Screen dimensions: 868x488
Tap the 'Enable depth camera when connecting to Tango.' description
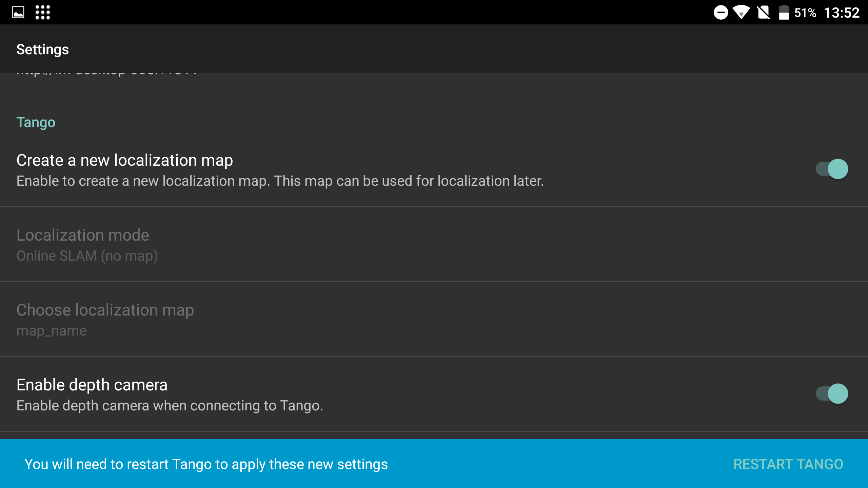(x=170, y=406)
